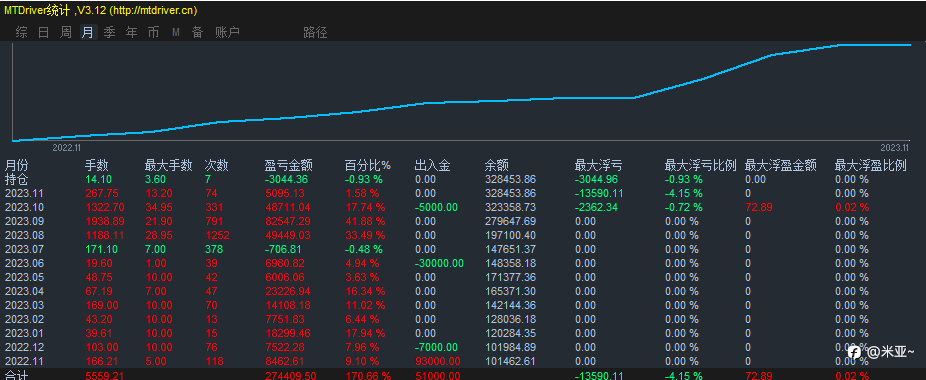
Task: Click the Facebook watermark icon
Action: point(854,352)
